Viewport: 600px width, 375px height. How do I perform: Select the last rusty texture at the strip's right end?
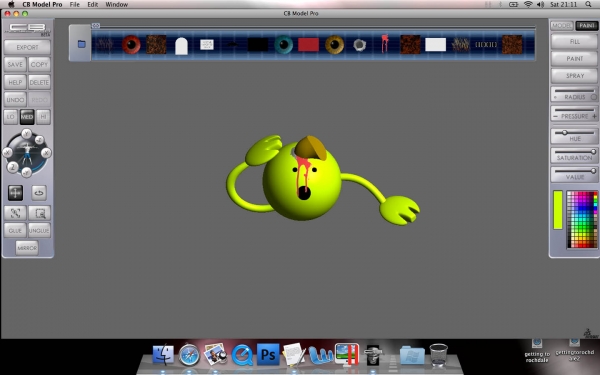click(x=512, y=44)
